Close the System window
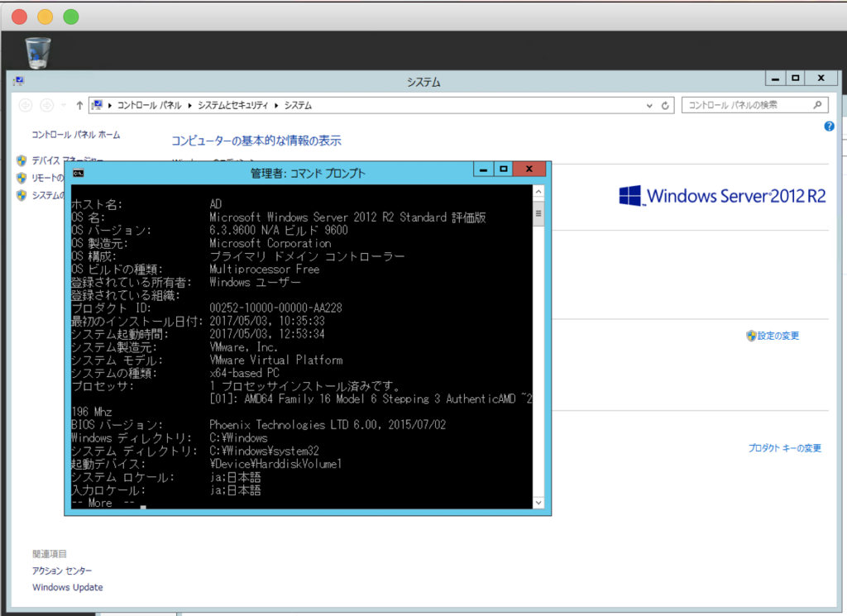Viewport: 847px width, 616px height. (821, 79)
